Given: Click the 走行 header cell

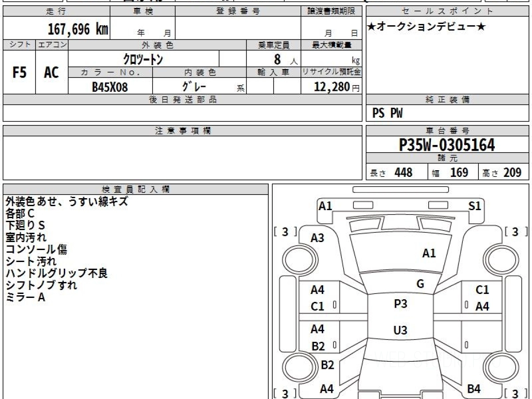Looking at the screenshot, I should point(56,12).
